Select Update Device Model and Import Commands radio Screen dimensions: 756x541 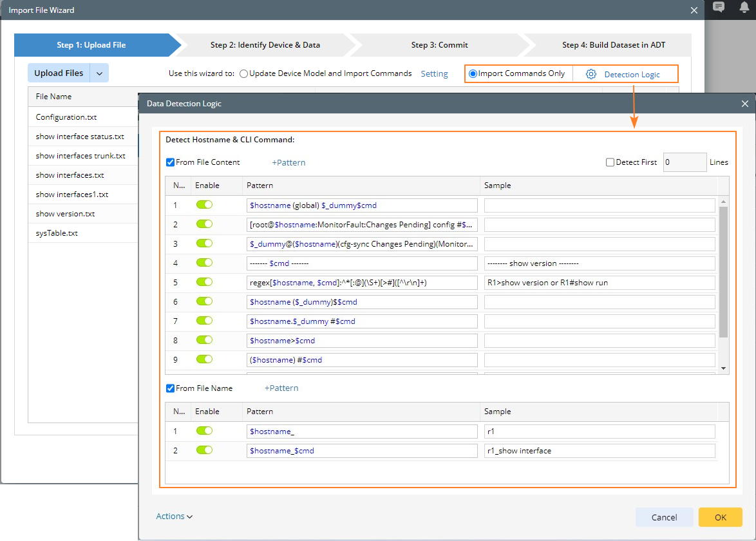click(243, 73)
